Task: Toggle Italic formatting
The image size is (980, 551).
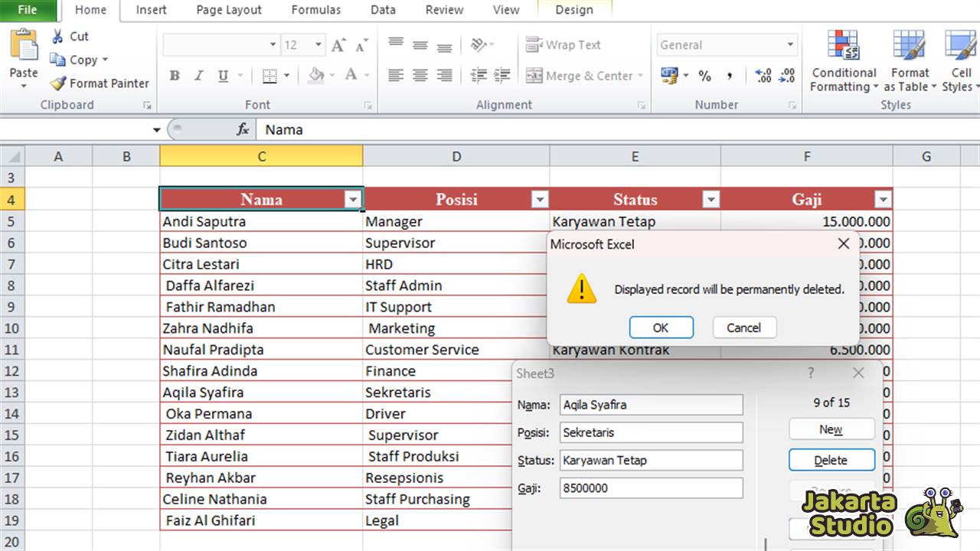Action: [198, 75]
